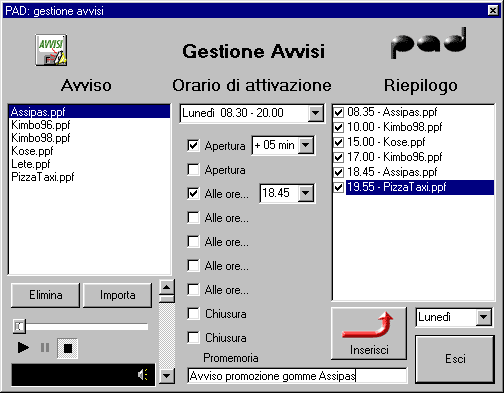Viewport: 504px width, 393px height.
Task: Uncheck 19.55 - PizzaTaxi.ppf in Riepilogo
Action: click(339, 187)
